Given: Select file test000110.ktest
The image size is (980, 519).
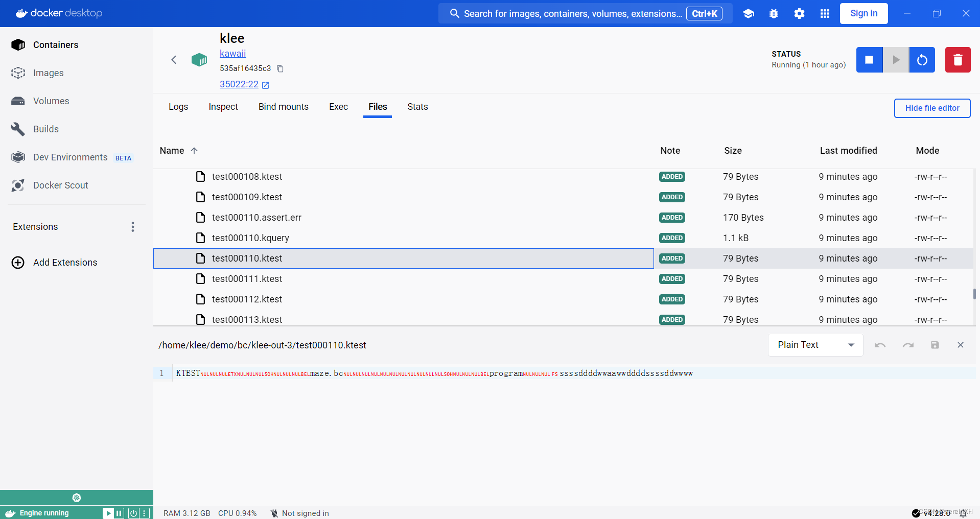Looking at the screenshot, I should point(404,258).
